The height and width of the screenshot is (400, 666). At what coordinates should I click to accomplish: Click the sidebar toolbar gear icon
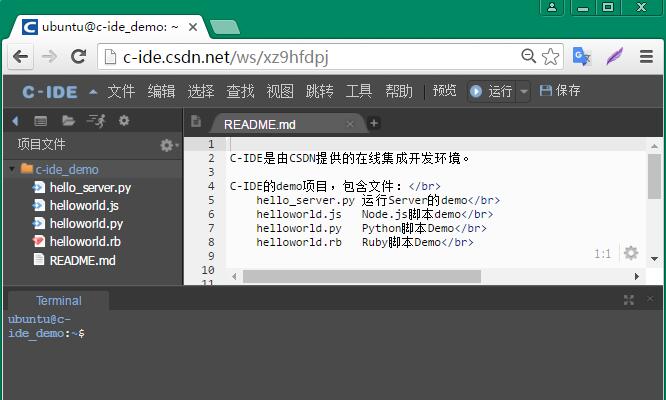click(x=124, y=121)
